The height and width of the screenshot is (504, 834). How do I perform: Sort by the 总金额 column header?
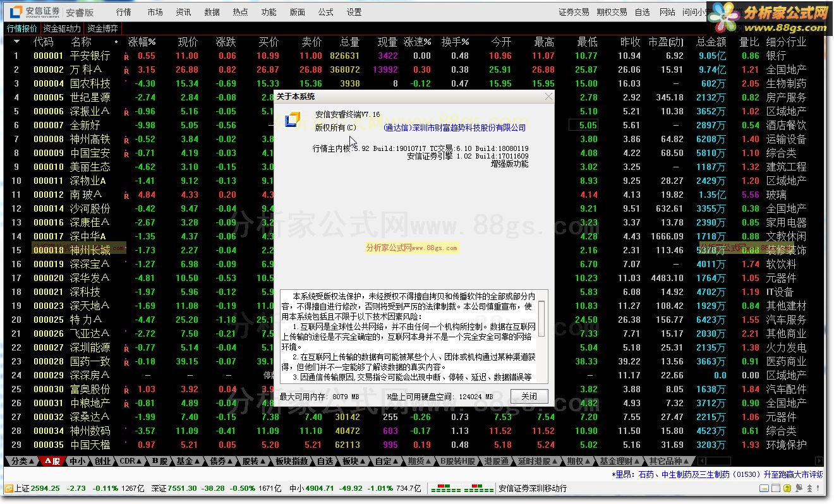point(711,42)
